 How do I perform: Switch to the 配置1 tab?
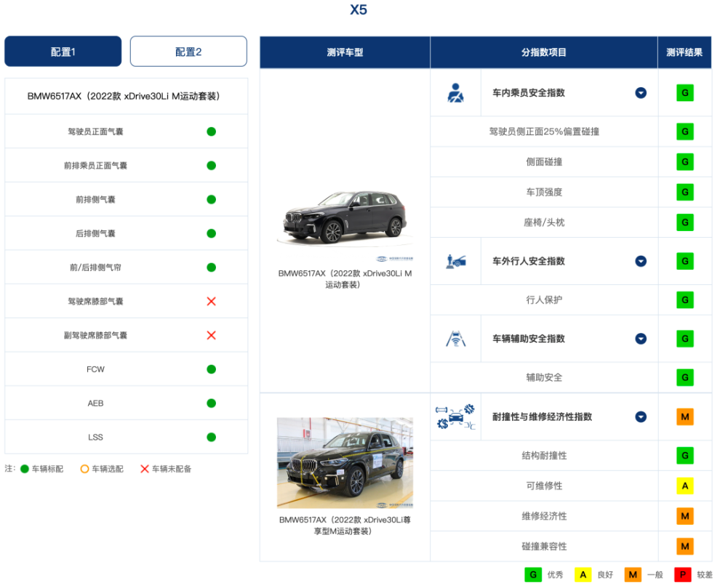coord(63,52)
